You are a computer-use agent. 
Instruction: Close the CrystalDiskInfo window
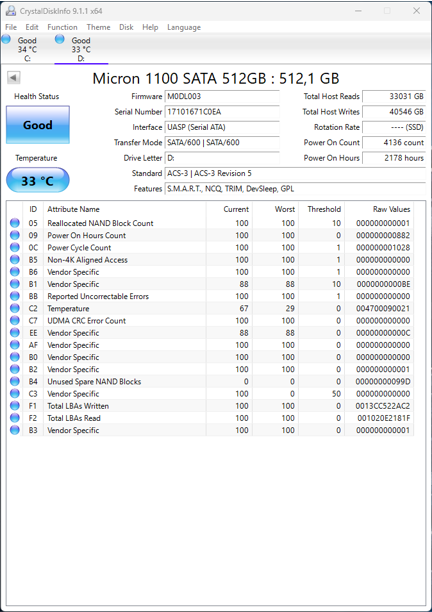tap(416, 11)
